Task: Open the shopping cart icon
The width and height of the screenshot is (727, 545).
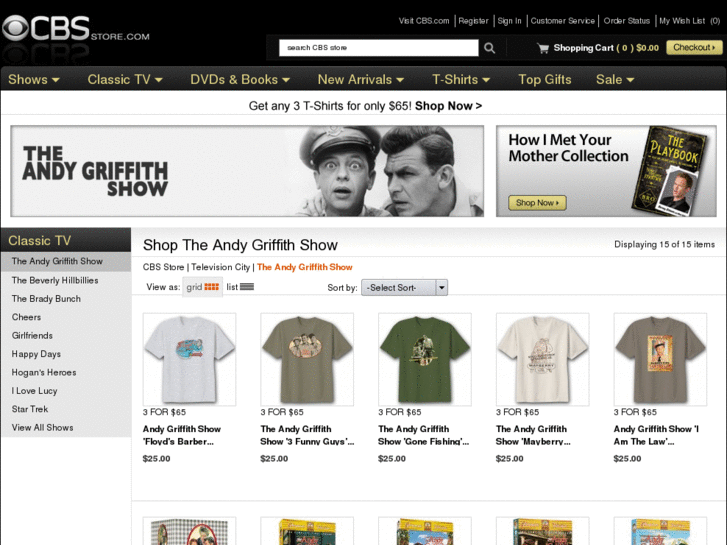Action: [x=543, y=48]
